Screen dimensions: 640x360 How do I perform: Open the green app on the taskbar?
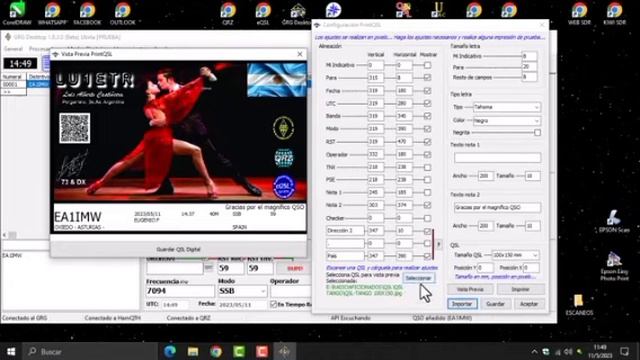point(239,351)
